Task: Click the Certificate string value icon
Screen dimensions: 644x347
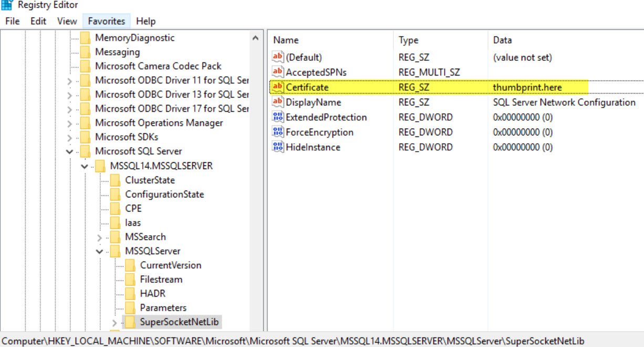Action: [x=278, y=87]
